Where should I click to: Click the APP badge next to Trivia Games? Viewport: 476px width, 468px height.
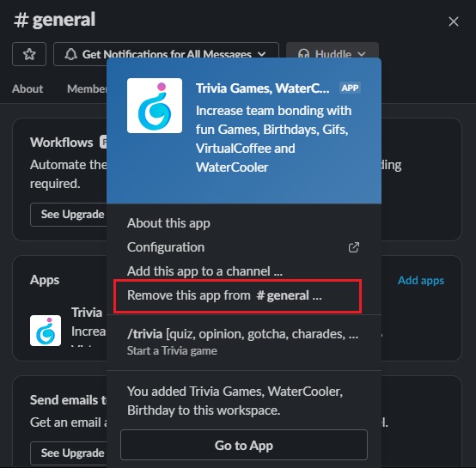[x=350, y=88]
